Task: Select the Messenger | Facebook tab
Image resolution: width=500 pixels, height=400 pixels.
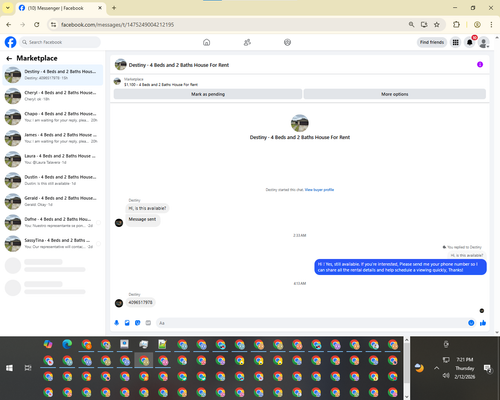Action: click(60, 8)
